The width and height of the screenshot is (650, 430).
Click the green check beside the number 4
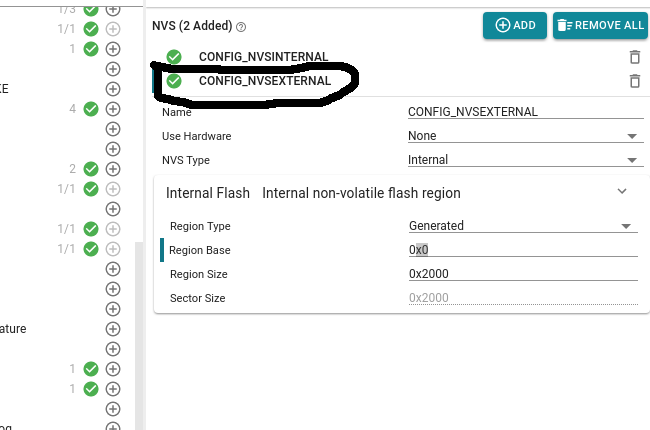point(91,108)
